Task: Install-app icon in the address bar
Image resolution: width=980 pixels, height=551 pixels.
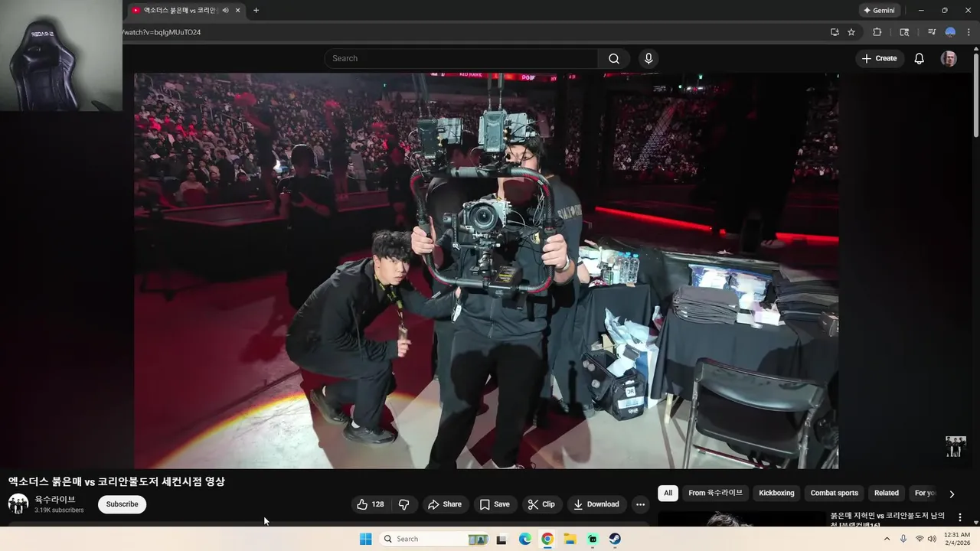Action: (835, 32)
